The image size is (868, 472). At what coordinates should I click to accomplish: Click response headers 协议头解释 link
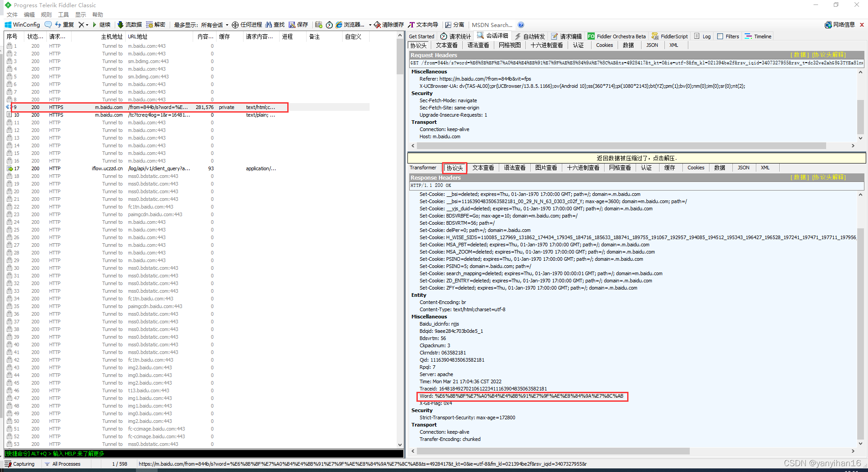(x=829, y=177)
